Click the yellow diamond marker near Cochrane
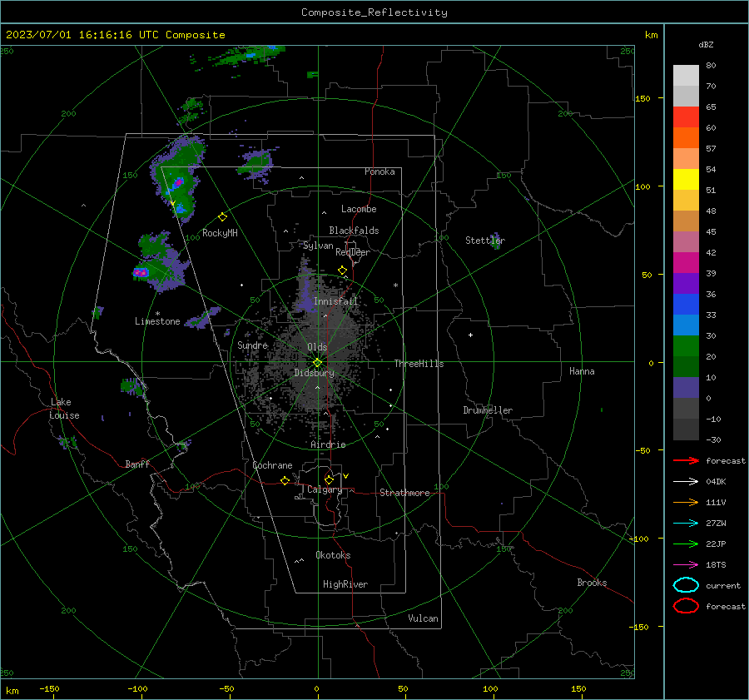Viewport: 749px width, 700px height. pos(285,480)
